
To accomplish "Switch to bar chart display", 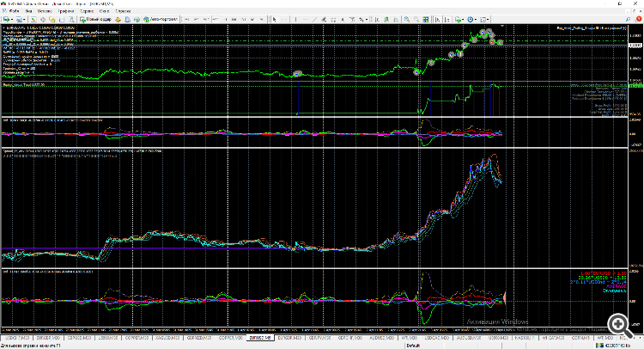I will (377, 19).
